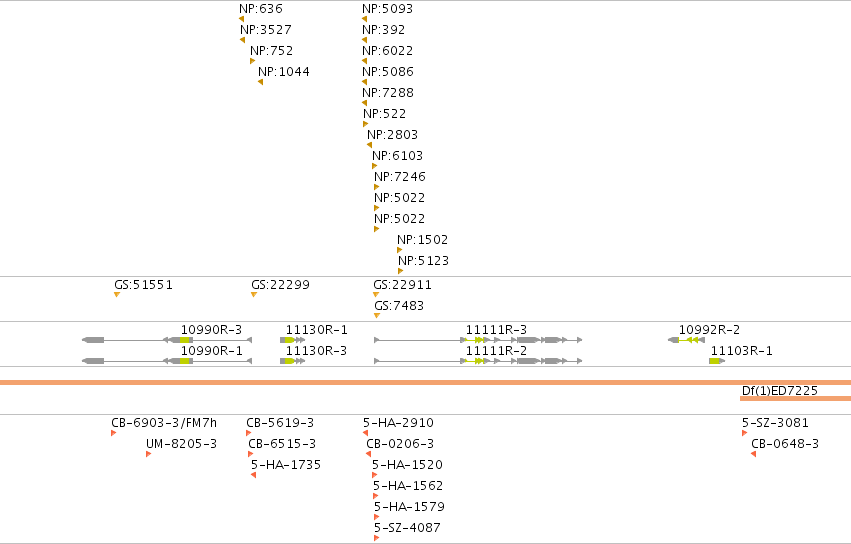851x544 pixels.
Task: Click the 5-SZ-3081 label
Action: (x=776, y=423)
